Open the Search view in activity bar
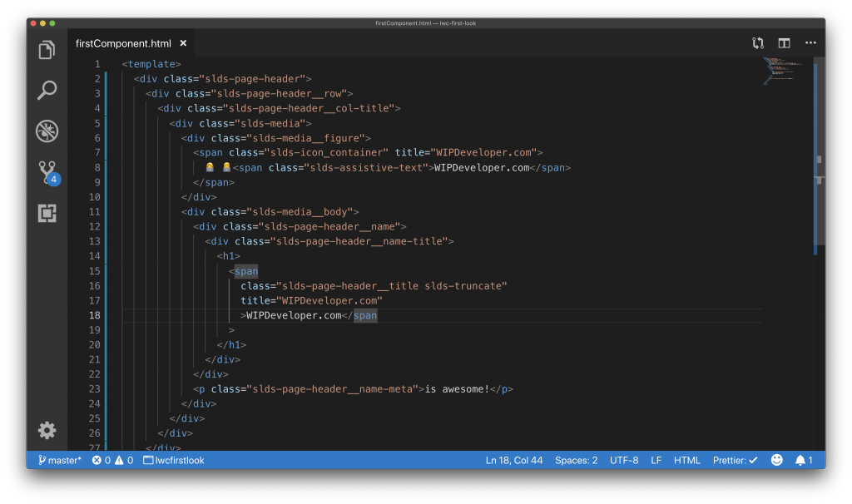 coord(47,90)
